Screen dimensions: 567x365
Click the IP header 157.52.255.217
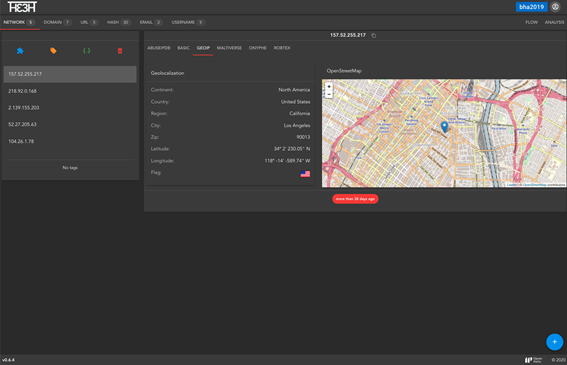pos(348,35)
